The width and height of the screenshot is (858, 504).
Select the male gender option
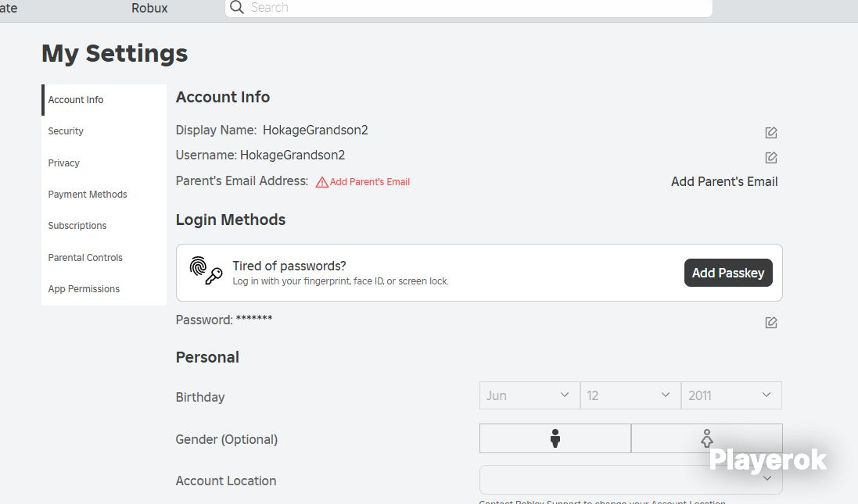tap(555, 438)
